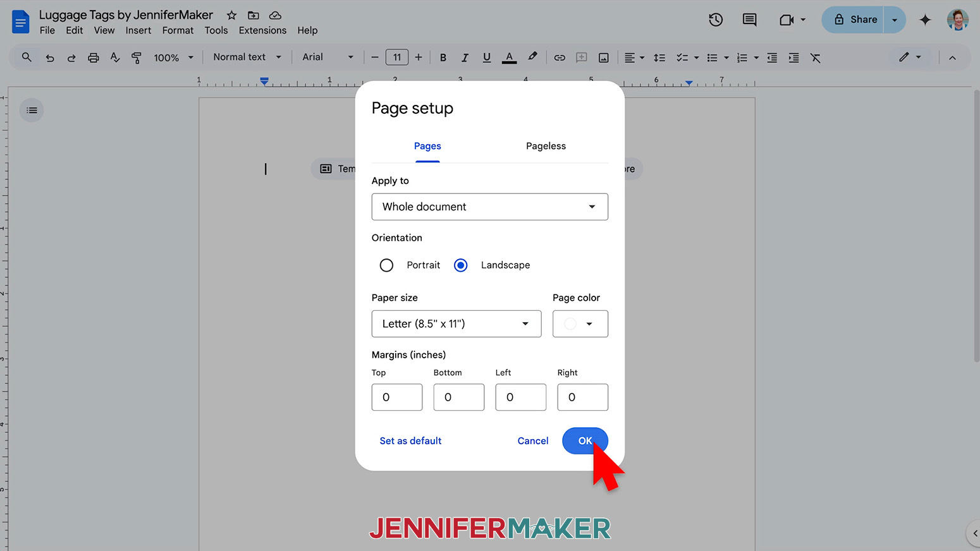
Task: Click the font size 11 field
Action: point(397,58)
